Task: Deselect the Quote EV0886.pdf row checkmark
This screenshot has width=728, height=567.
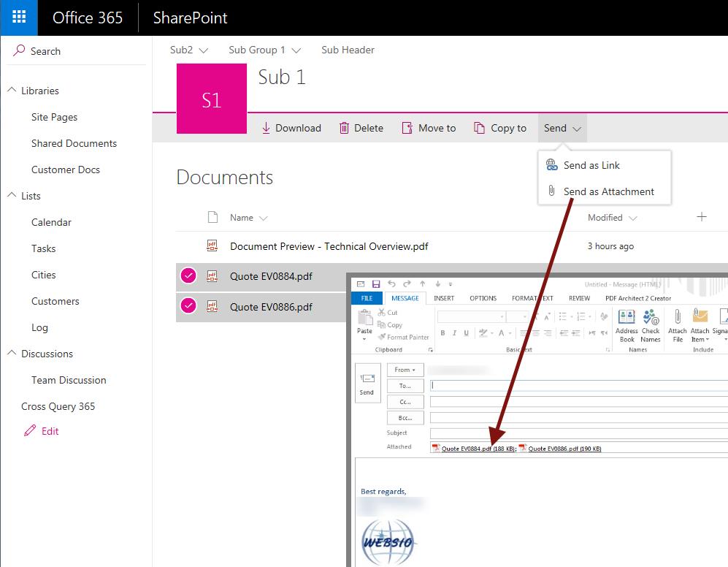Action: click(188, 306)
